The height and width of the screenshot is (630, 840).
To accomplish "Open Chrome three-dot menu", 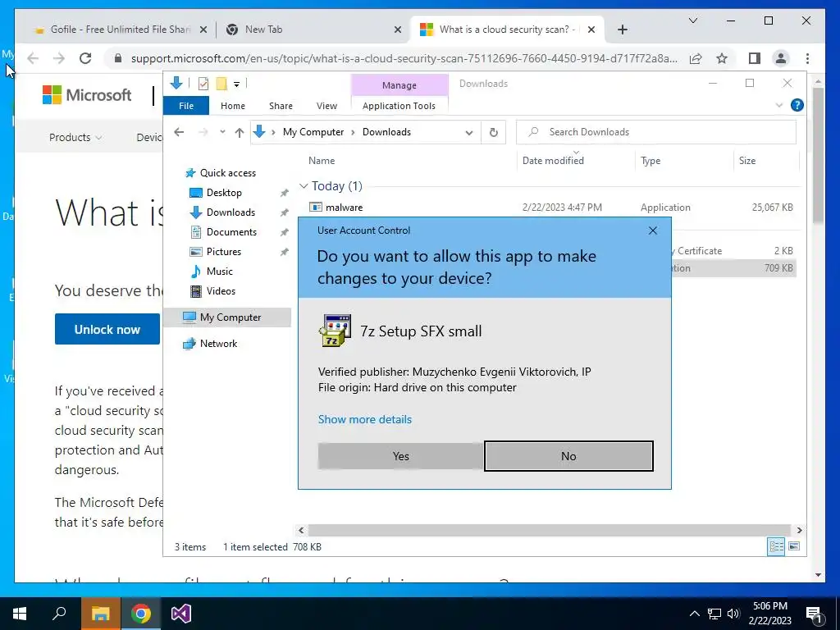I will pos(807,58).
